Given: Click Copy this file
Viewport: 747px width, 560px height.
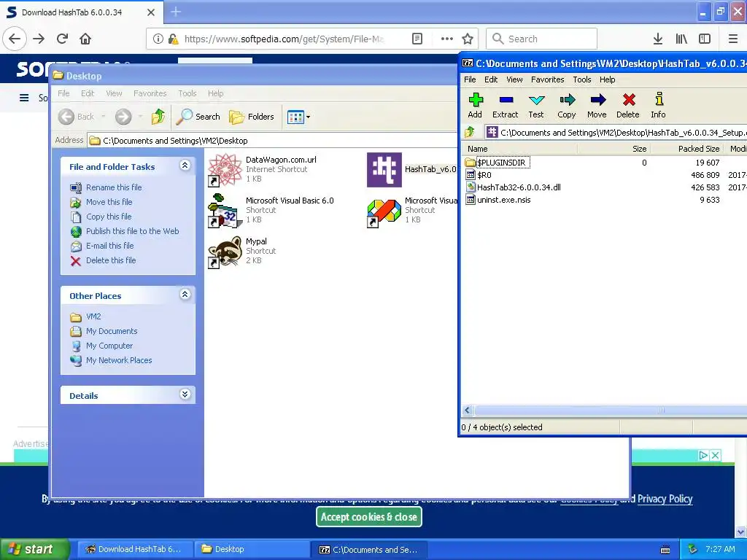Looking at the screenshot, I should [109, 217].
